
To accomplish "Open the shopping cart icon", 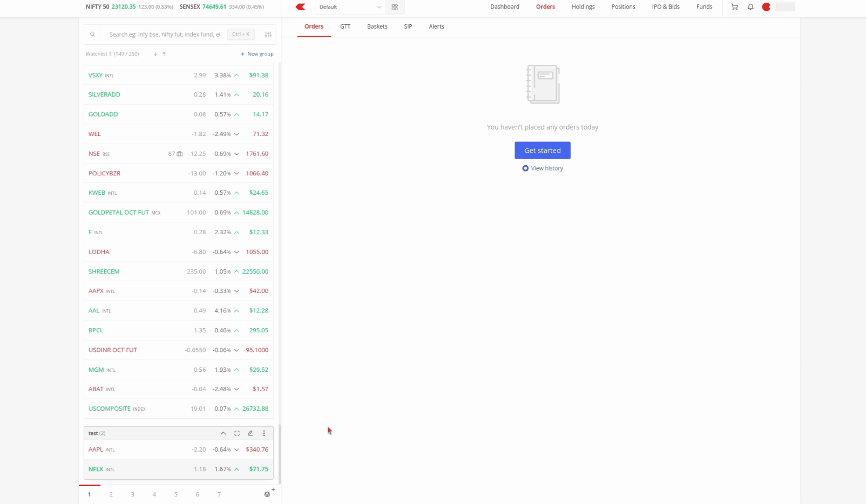I will [x=734, y=7].
